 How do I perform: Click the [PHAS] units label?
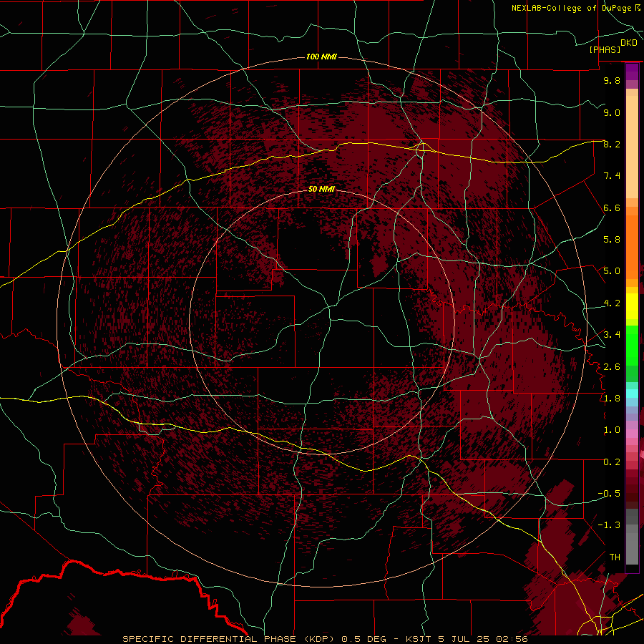605,49
